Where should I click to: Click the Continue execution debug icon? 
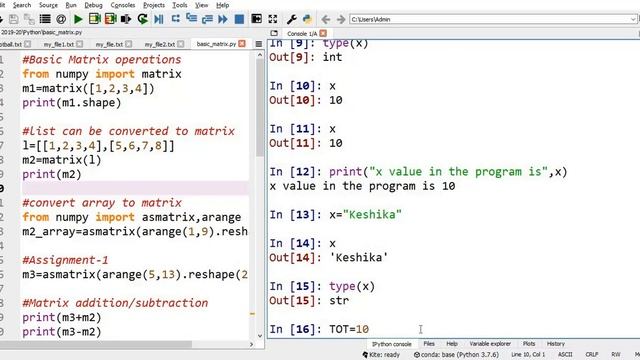point(223,19)
